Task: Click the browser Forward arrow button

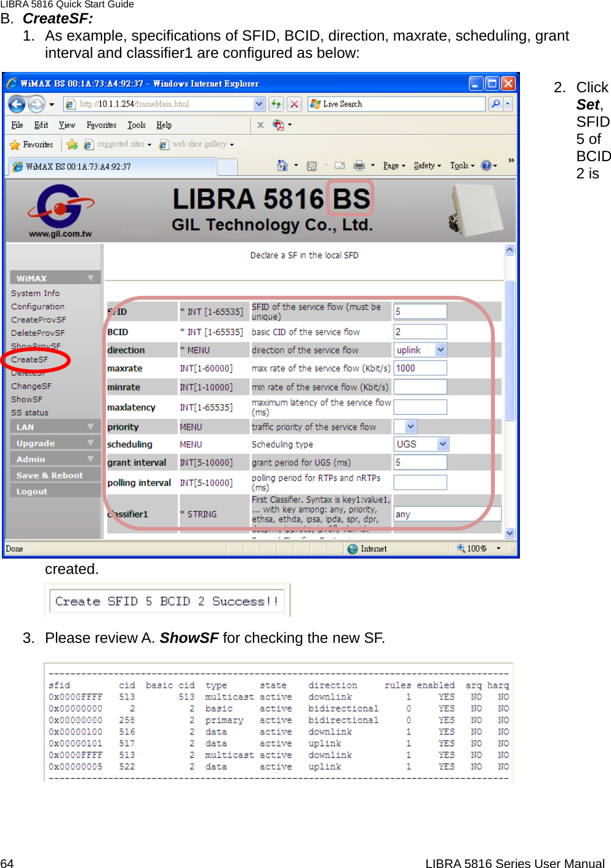Action: (x=36, y=104)
